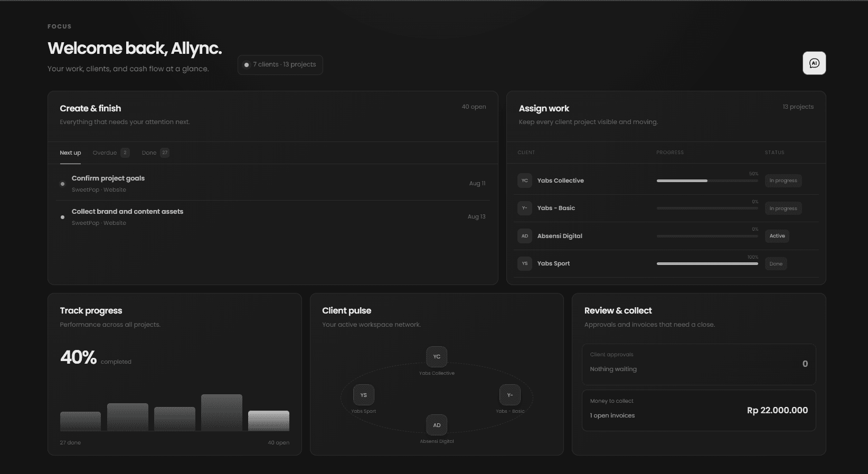Select the YS node in Client pulse network
Viewport: 868px width, 474px height.
point(363,395)
